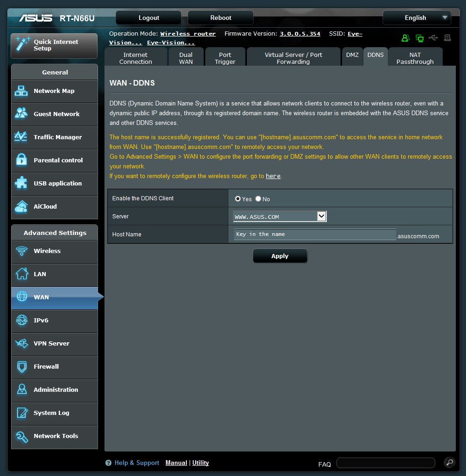Switch to the Port Trigger tab
466x476 pixels.
point(225,58)
